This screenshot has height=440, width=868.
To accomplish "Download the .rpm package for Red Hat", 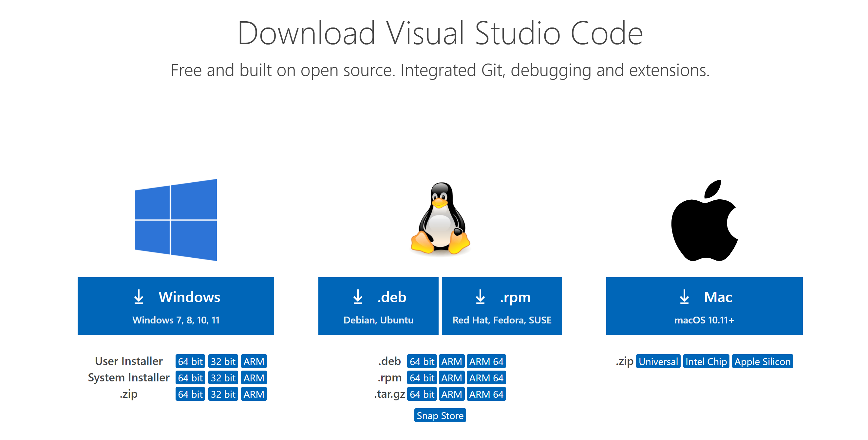I will point(501,306).
